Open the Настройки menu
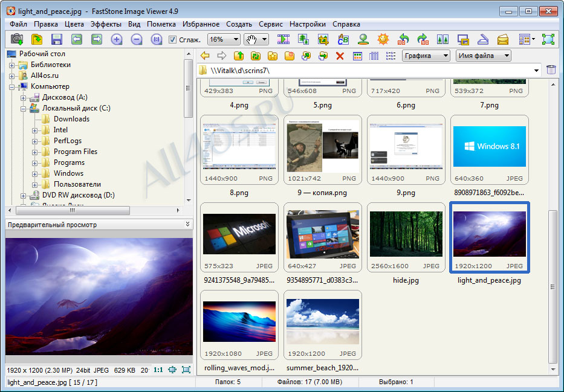 tap(308, 24)
